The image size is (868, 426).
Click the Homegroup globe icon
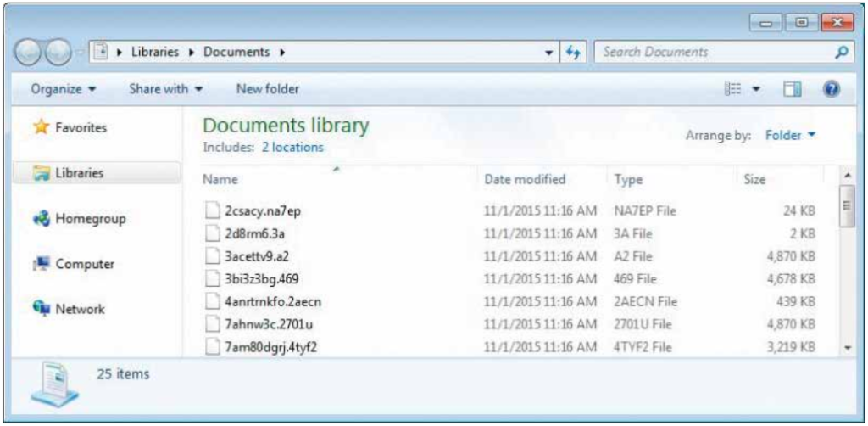tap(41, 219)
